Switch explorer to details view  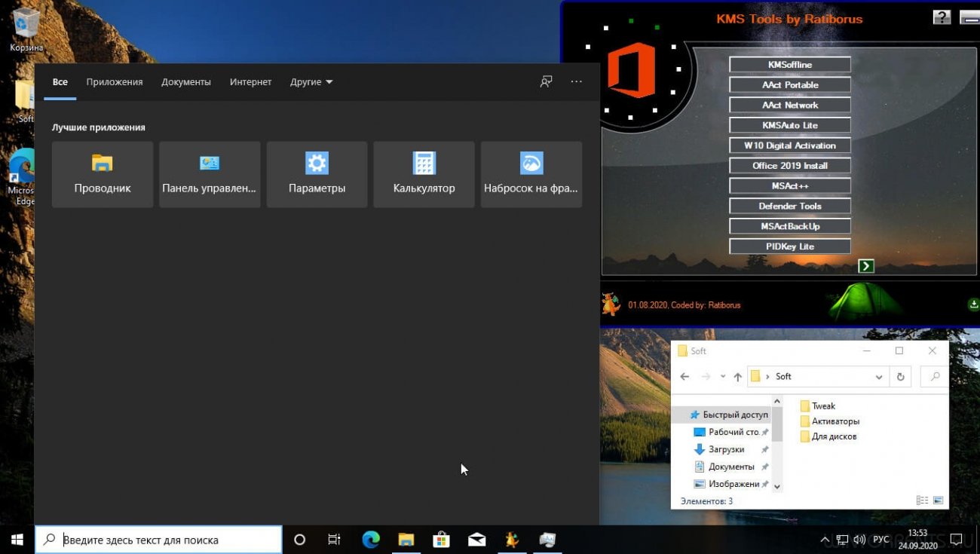pyautogui.click(x=922, y=500)
